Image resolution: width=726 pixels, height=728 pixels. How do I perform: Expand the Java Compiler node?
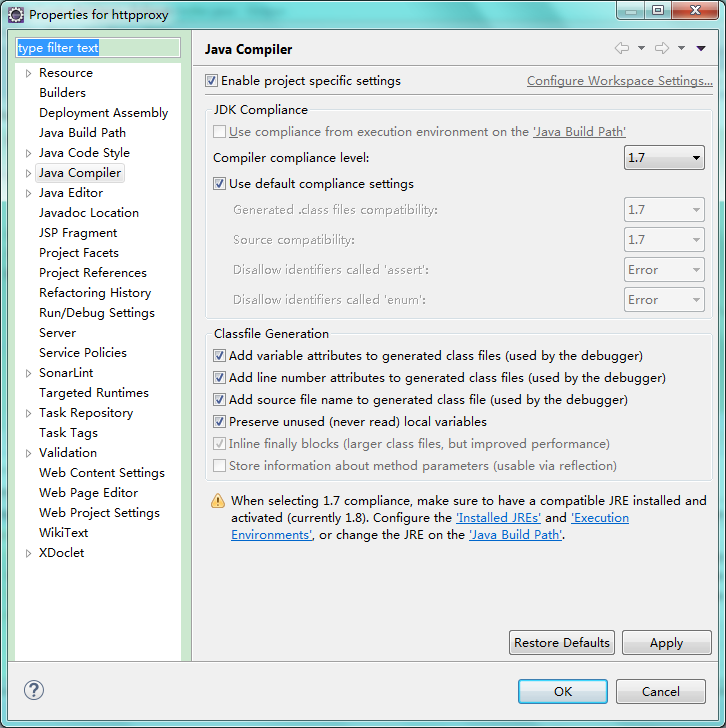[x=28, y=173]
